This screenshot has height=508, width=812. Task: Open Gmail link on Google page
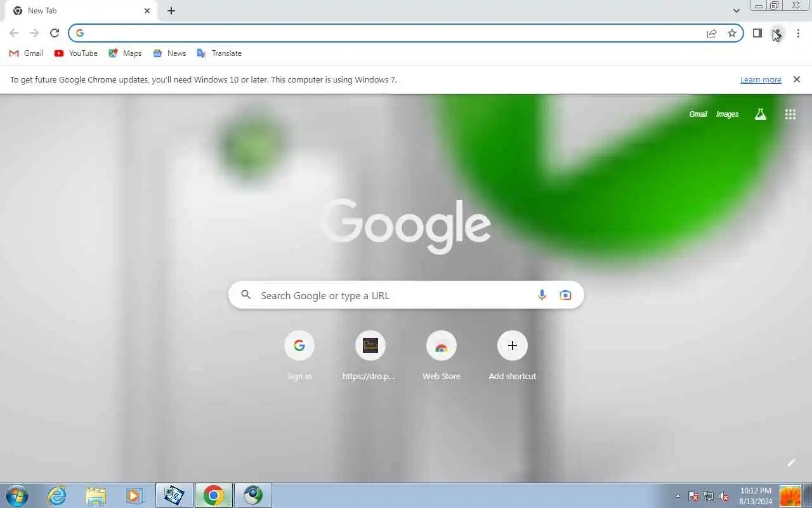point(698,114)
